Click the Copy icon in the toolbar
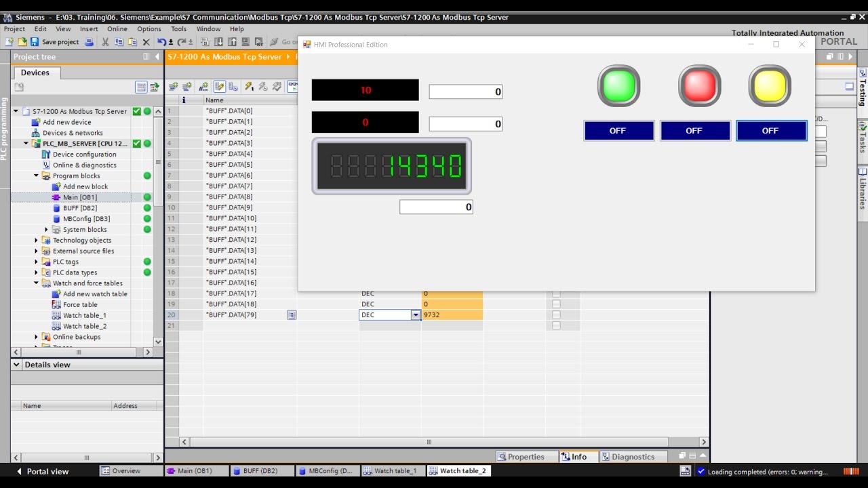 (119, 42)
